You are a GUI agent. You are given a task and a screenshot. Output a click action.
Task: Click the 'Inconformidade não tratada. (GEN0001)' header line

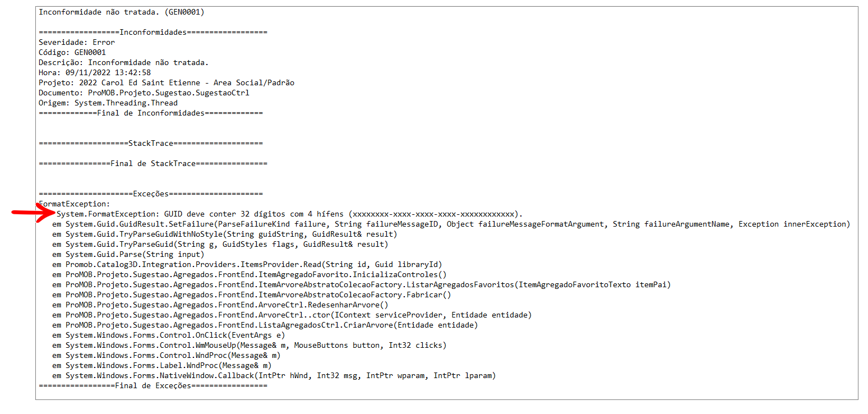point(121,12)
